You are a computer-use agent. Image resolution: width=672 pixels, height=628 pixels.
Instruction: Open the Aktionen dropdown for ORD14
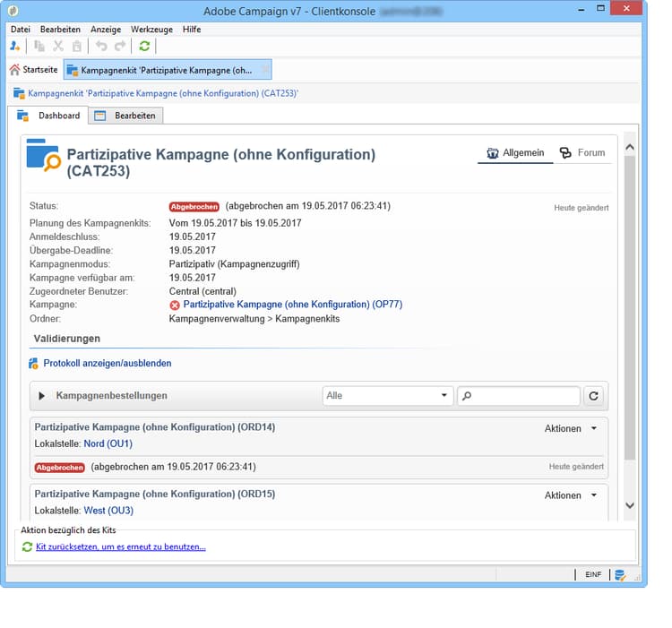point(571,428)
